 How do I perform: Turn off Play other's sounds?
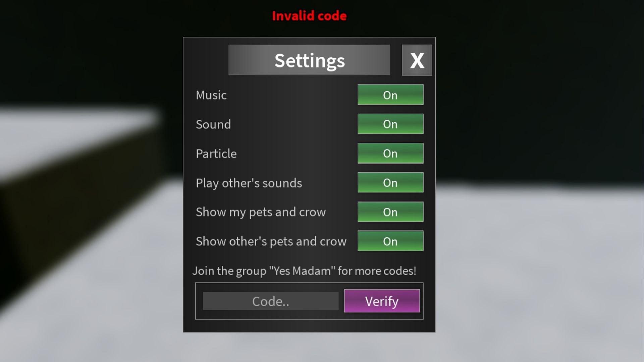[x=390, y=182]
